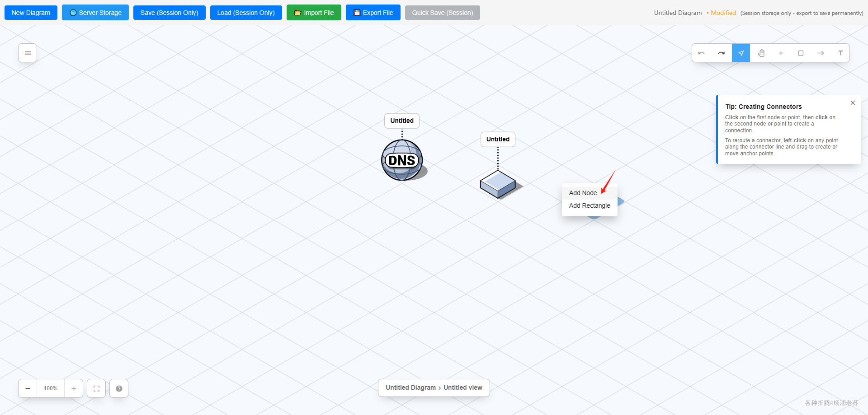
Task: Zoom in with the plus button
Action: pyautogui.click(x=74, y=388)
